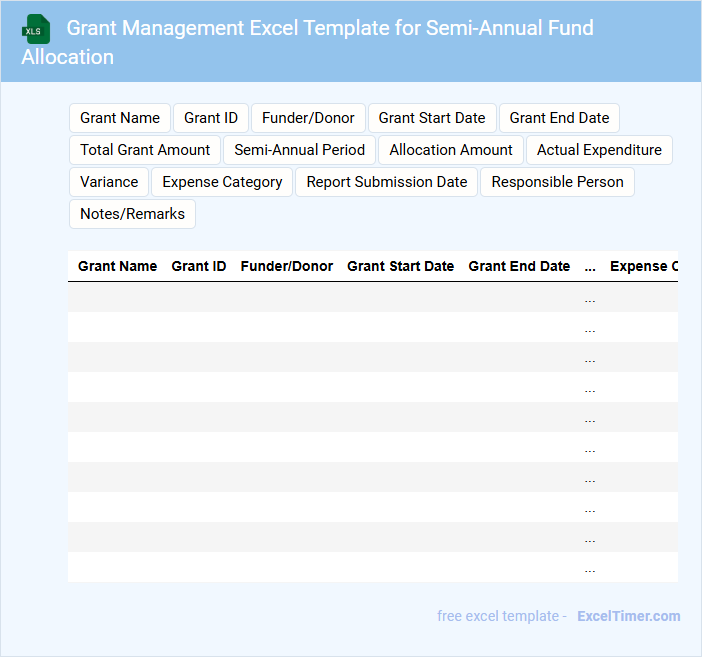Open the ExcelTimer.com link

(x=628, y=616)
